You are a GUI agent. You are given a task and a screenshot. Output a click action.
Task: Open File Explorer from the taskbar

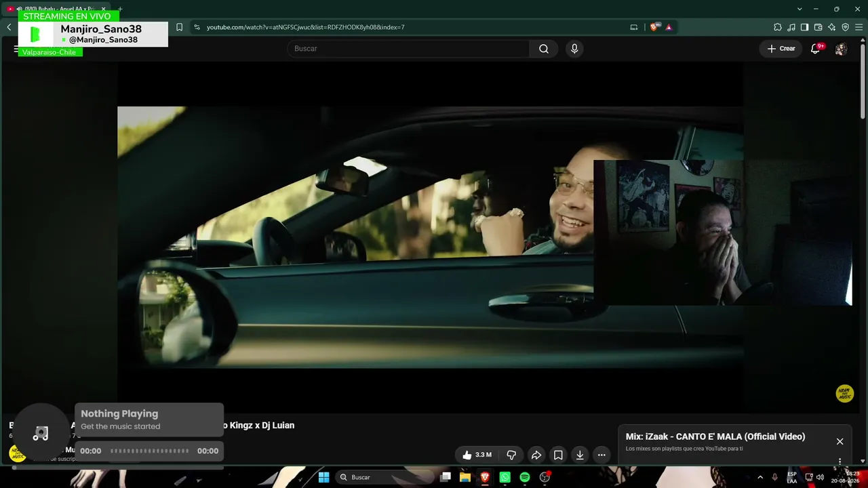pos(465,477)
